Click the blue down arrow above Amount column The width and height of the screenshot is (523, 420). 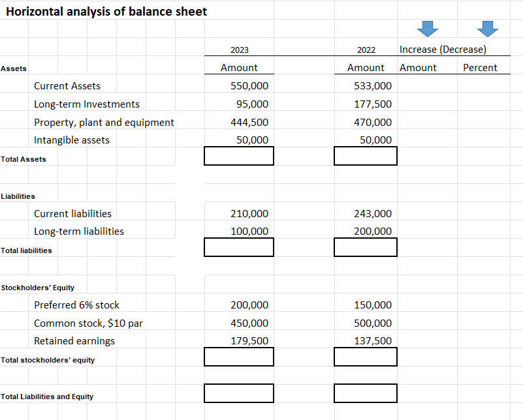(x=428, y=29)
